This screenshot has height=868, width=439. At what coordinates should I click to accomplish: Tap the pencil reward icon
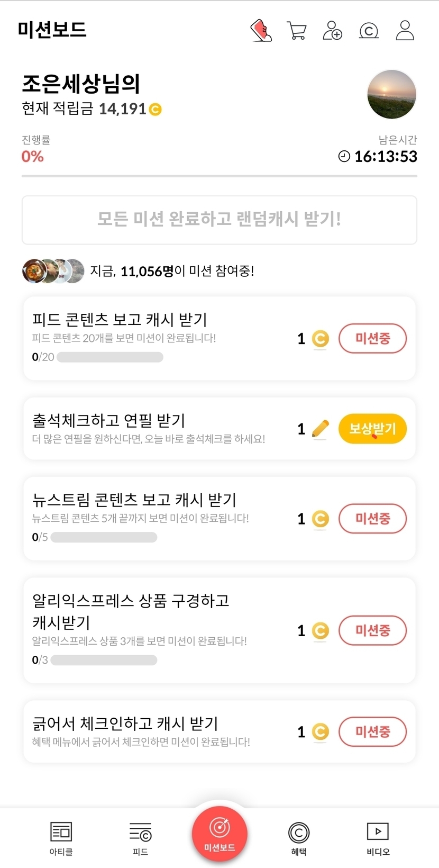[x=320, y=429]
